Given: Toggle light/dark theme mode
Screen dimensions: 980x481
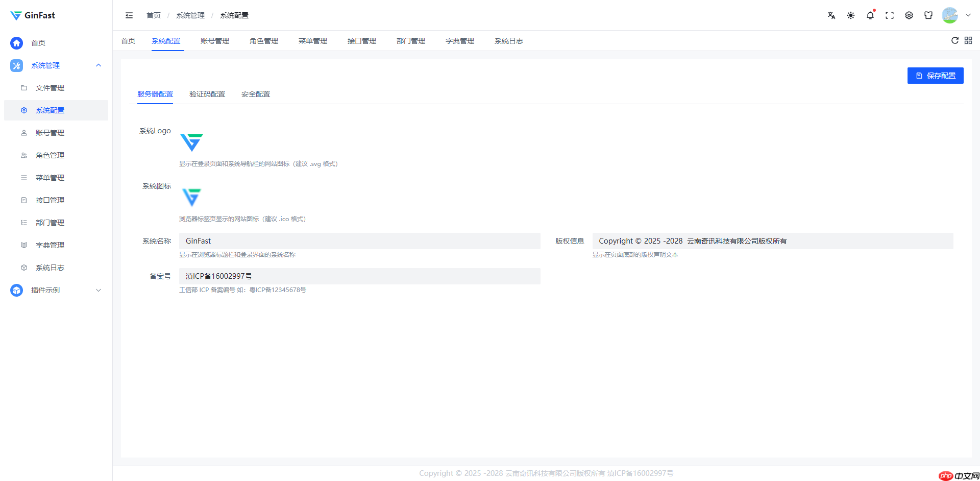Looking at the screenshot, I should [850, 15].
